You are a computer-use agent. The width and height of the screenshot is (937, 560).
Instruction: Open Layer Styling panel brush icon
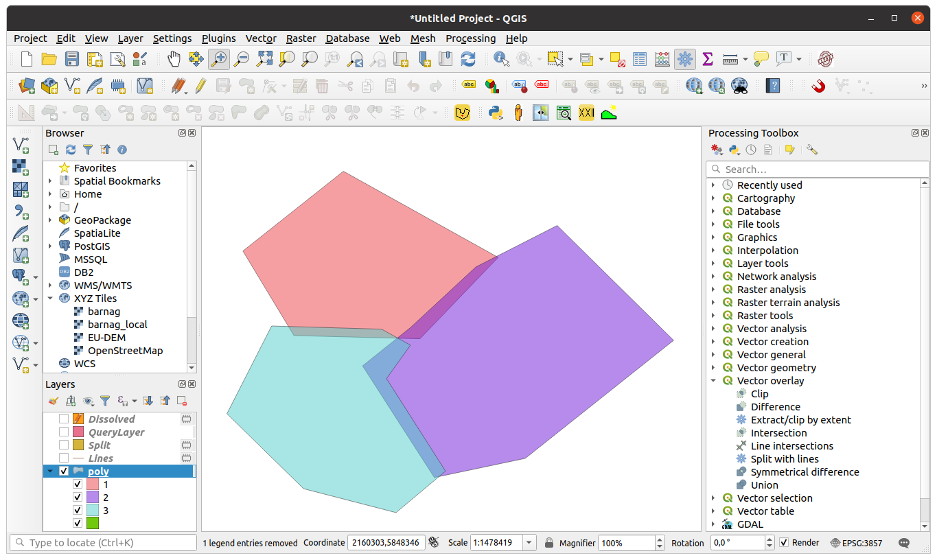[x=54, y=401]
